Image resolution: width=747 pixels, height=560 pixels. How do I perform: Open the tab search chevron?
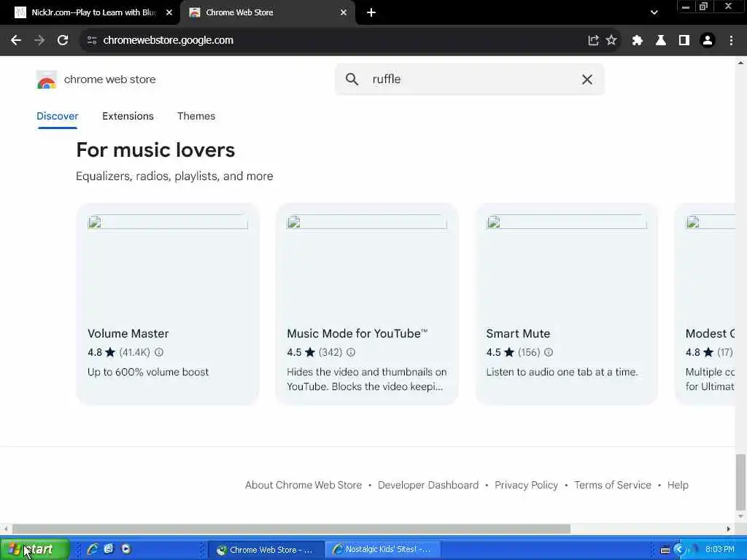(x=654, y=12)
